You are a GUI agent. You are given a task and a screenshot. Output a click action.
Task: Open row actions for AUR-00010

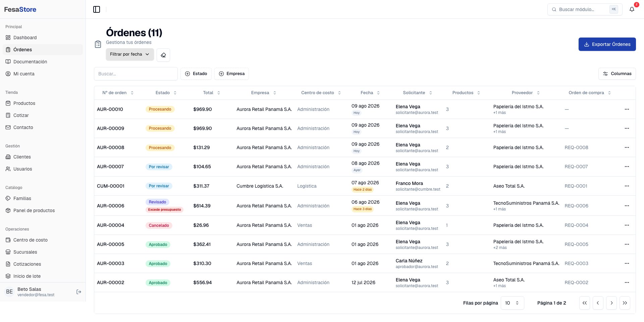627,109
